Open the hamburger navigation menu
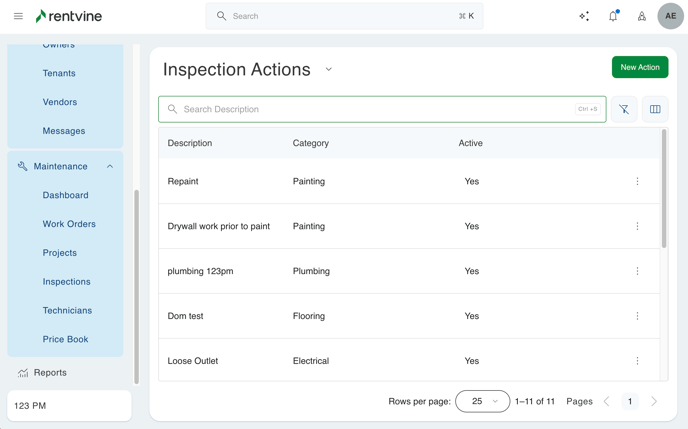688x429 pixels. click(18, 16)
